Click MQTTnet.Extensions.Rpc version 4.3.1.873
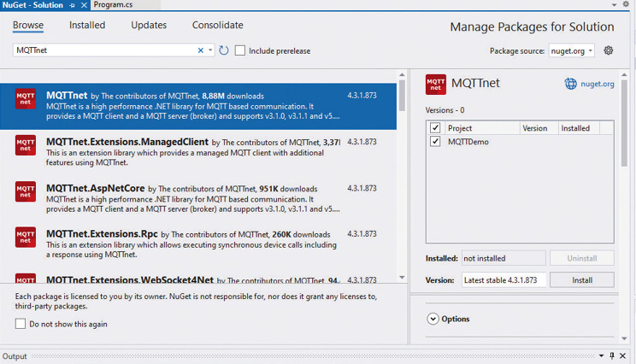 (362, 234)
